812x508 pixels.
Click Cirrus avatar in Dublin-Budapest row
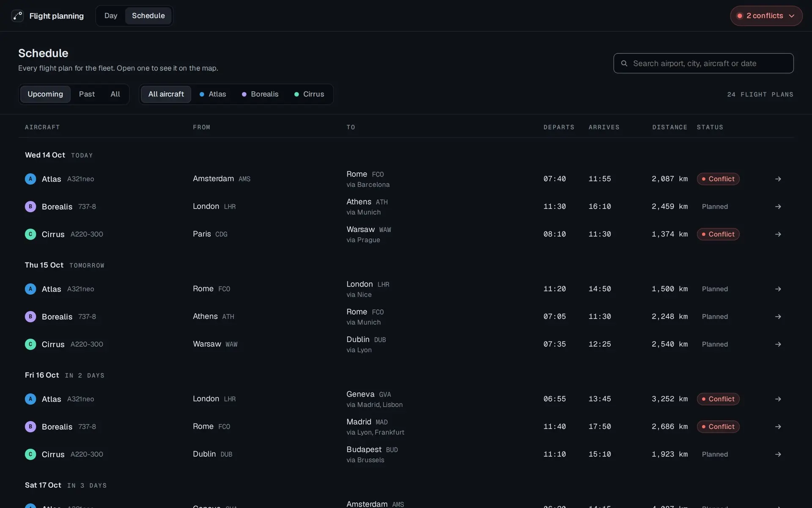click(30, 454)
